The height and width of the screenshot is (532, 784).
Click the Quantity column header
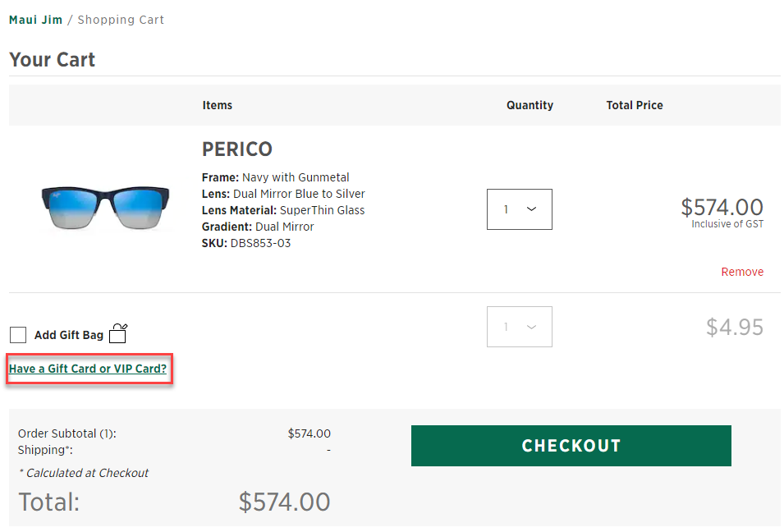point(530,105)
